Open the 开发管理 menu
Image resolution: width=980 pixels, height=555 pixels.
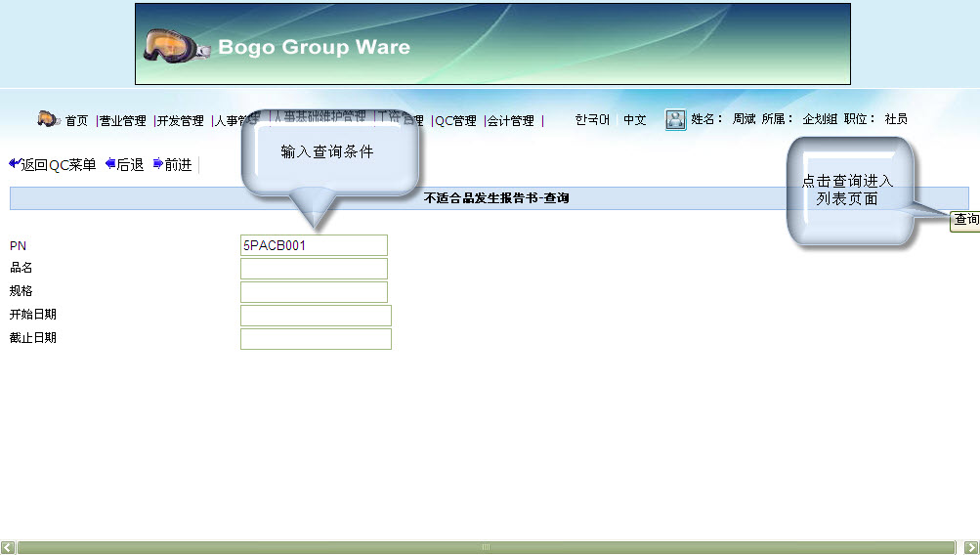coord(181,120)
